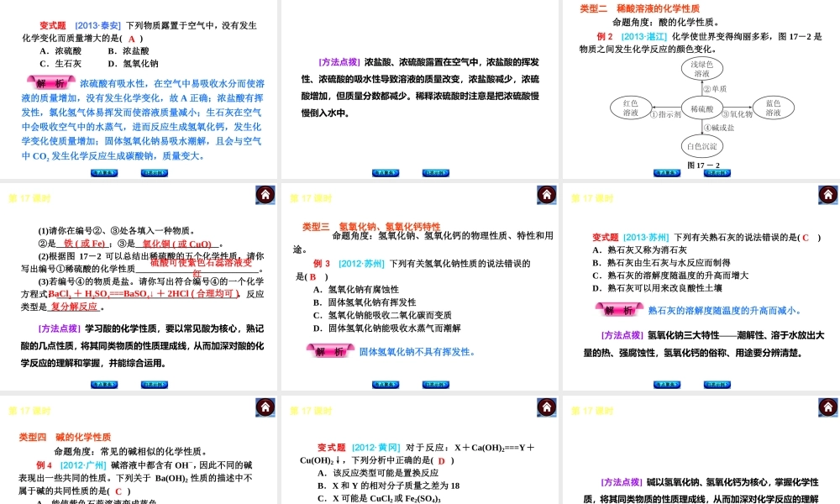The width and height of the screenshot is (840, 504).
Task: Click second blue nav button under 2013·泰安 slide
Action: [x=155, y=173]
